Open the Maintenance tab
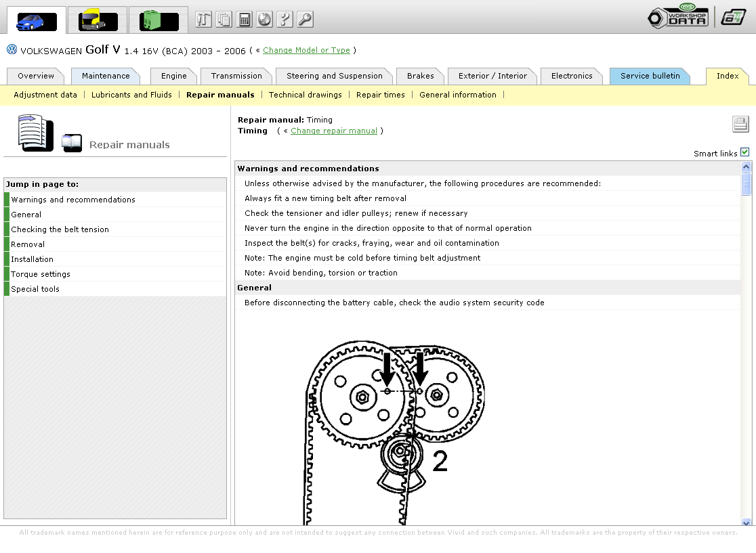756x553 pixels. click(x=106, y=76)
